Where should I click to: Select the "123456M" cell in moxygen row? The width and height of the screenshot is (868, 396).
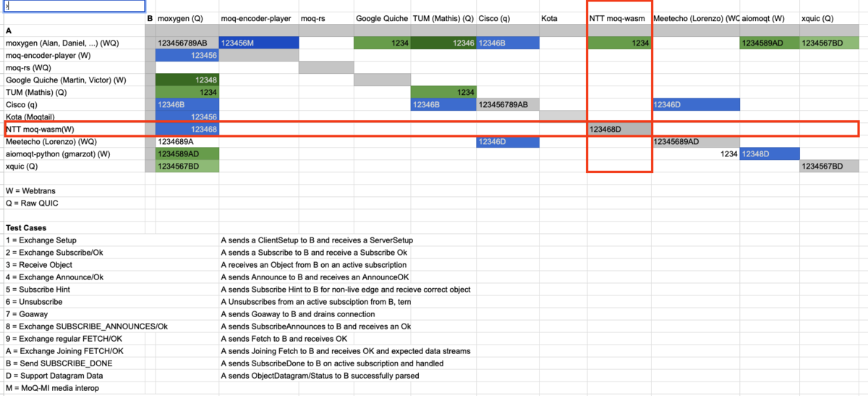[258, 43]
